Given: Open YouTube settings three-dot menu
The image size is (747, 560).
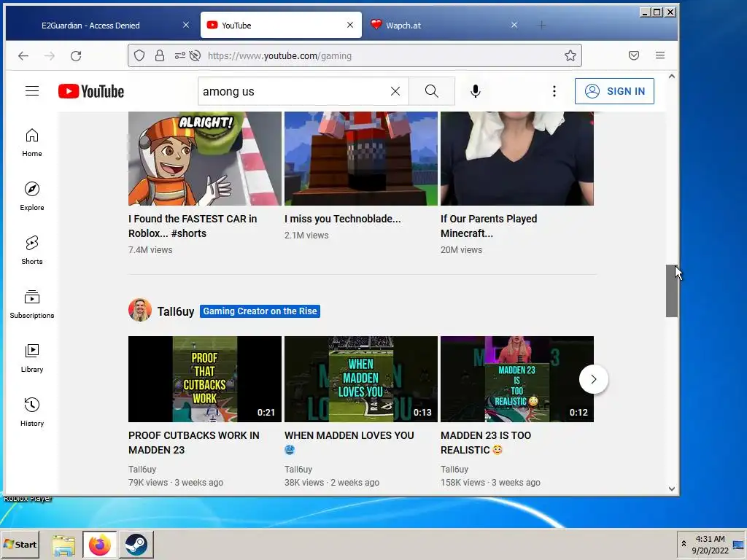Looking at the screenshot, I should (554, 91).
